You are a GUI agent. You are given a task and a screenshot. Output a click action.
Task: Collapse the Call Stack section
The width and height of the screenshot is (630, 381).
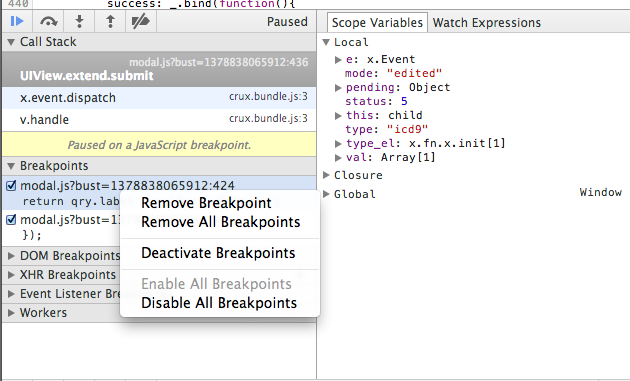(x=11, y=42)
